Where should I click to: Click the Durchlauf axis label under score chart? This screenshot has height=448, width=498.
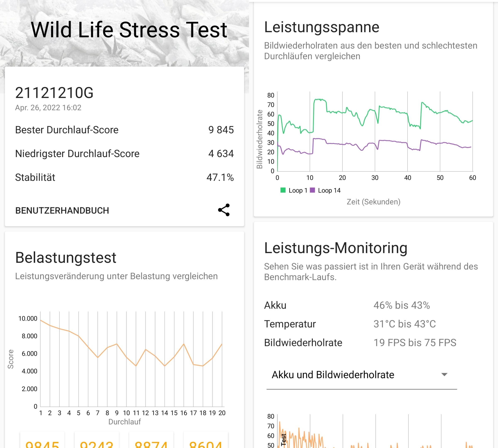(125, 422)
